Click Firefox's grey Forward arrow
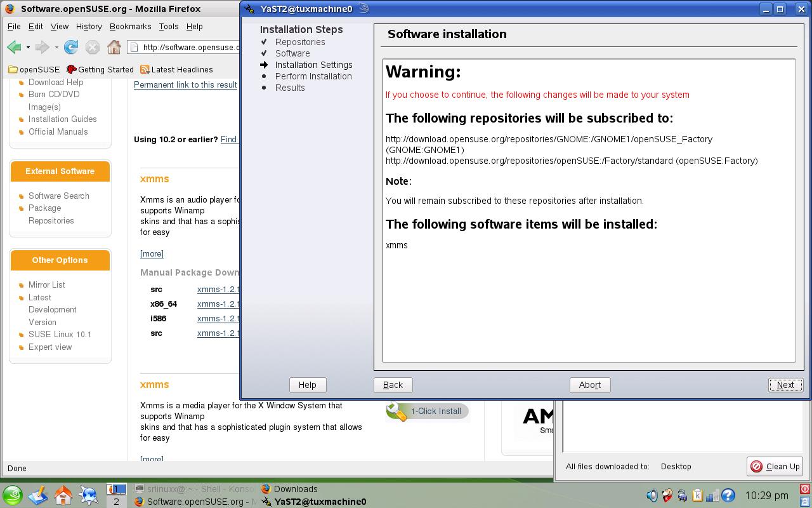This screenshot has width=812, height=508. click(x=43, y=47)
